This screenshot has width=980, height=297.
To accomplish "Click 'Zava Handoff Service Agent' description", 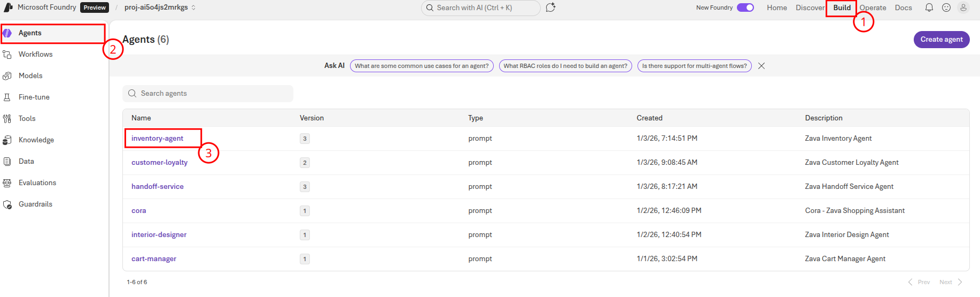I will (849, 187).
